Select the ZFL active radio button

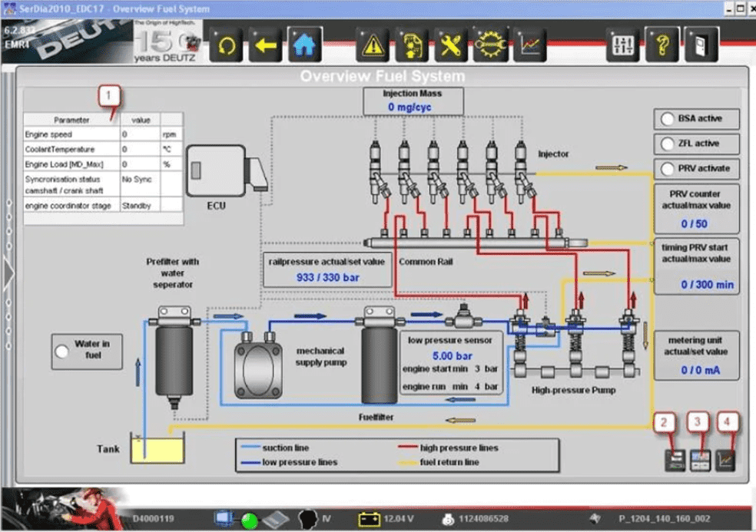click(x=668, y=144)
